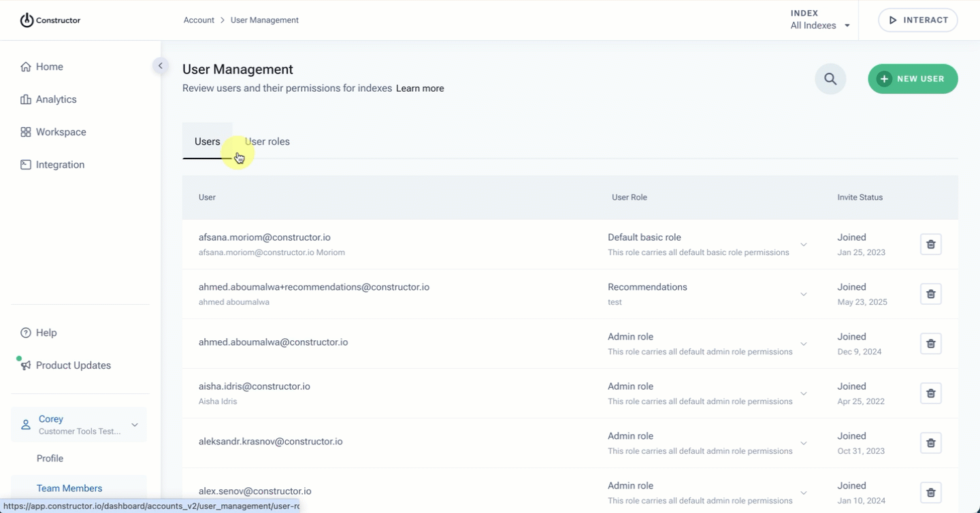This screenshot has width=980, height=513.
Task: Click the Dec 9, 2024 join date
Action: click(x=860, y=352)
